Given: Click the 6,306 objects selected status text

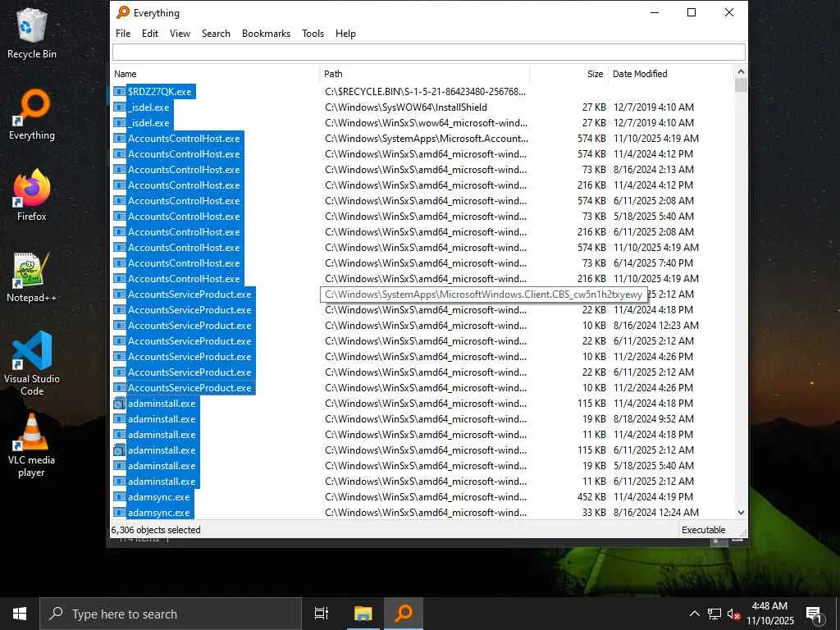Looking at the screenshot, I should (x=156, y=530).
